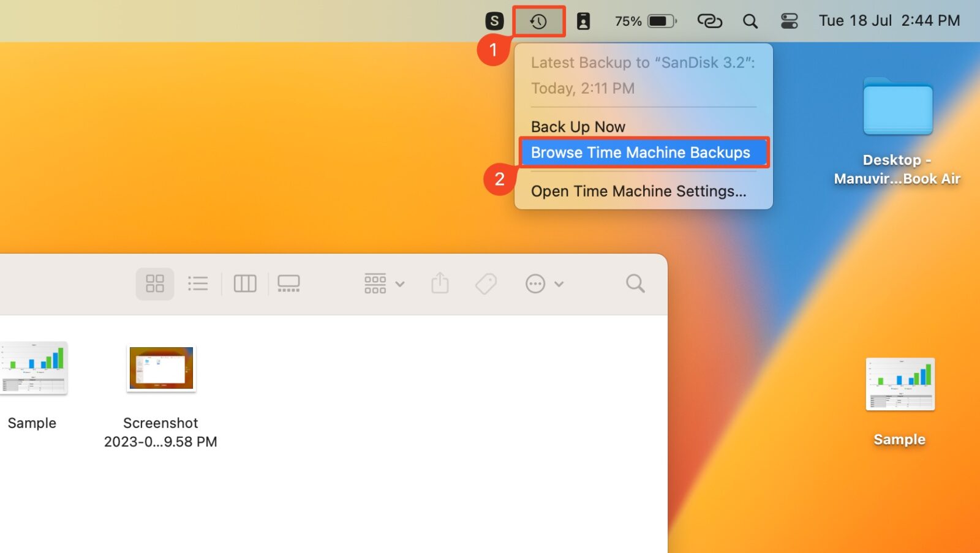Click the Tags icon in Finder toolbar

coord(485,283)
